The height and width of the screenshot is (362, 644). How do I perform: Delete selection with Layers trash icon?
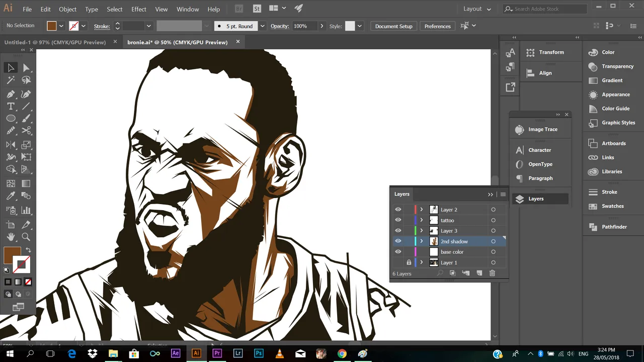(x=492, y=273)
